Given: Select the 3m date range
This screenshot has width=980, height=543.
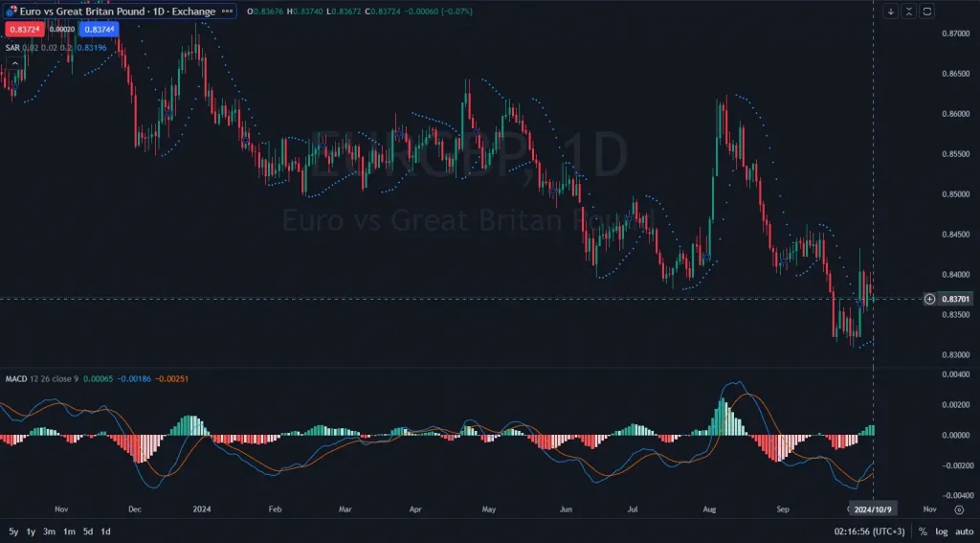Looking at the screenshot, I should [x=49, y=532].
